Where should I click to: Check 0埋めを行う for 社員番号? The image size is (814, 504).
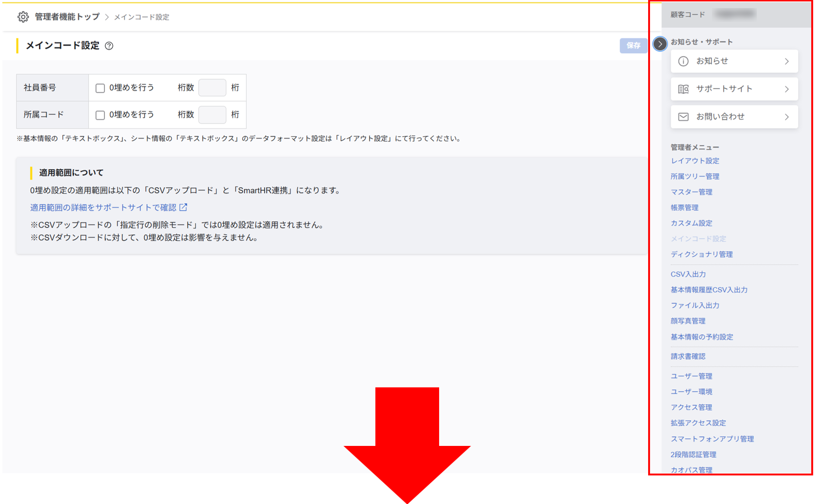pos(100,88)
